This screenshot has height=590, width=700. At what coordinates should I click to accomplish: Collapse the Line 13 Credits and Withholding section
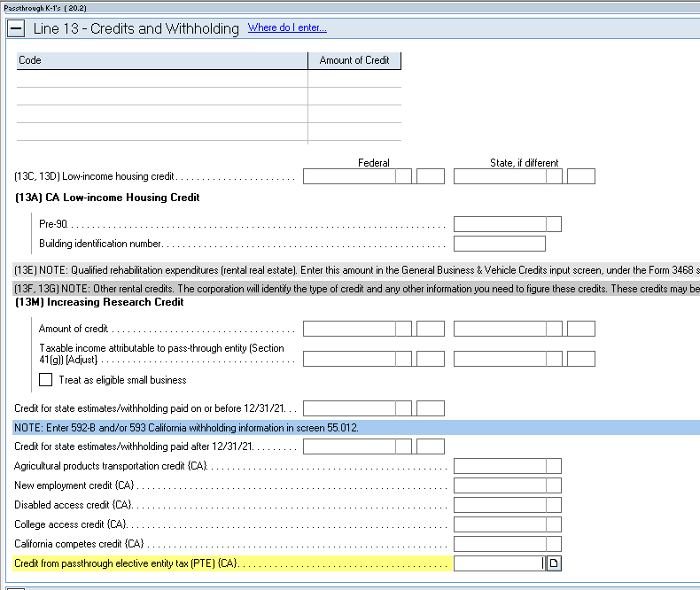tap(16, 29)
